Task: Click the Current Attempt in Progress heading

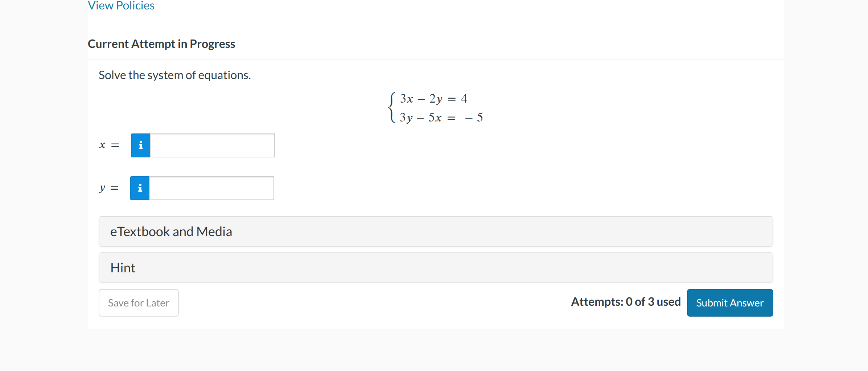Action: (161, 44)
